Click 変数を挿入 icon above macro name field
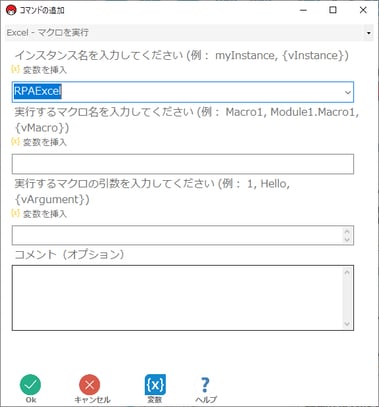Screen dimensions: 379x407 pos(15,141)
